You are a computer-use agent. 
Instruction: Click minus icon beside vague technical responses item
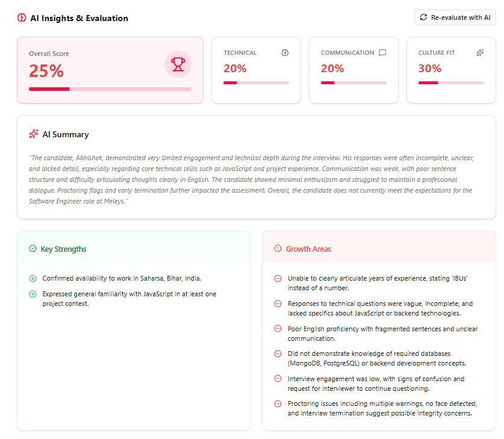point(278,304)
